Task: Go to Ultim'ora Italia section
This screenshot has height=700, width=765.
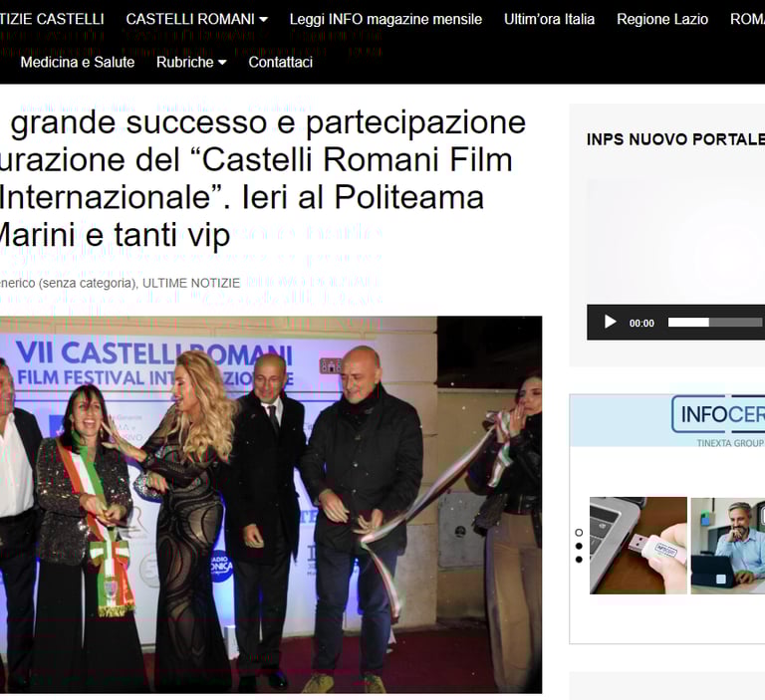Action: click(x=549, y=19)
